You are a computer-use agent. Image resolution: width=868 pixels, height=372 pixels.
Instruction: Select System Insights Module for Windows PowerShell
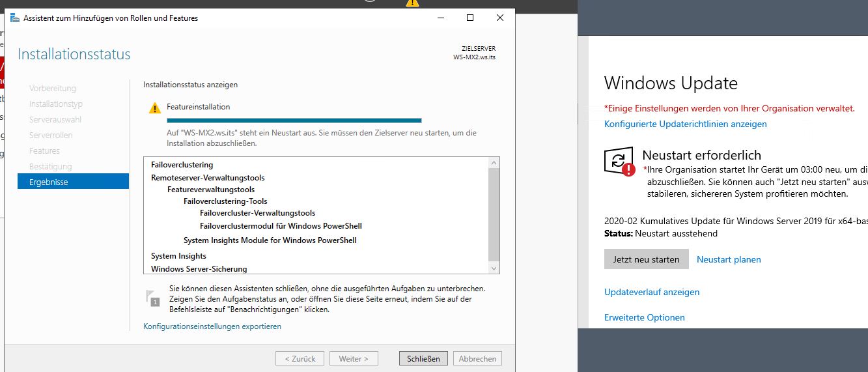click(x=270, y=240)
